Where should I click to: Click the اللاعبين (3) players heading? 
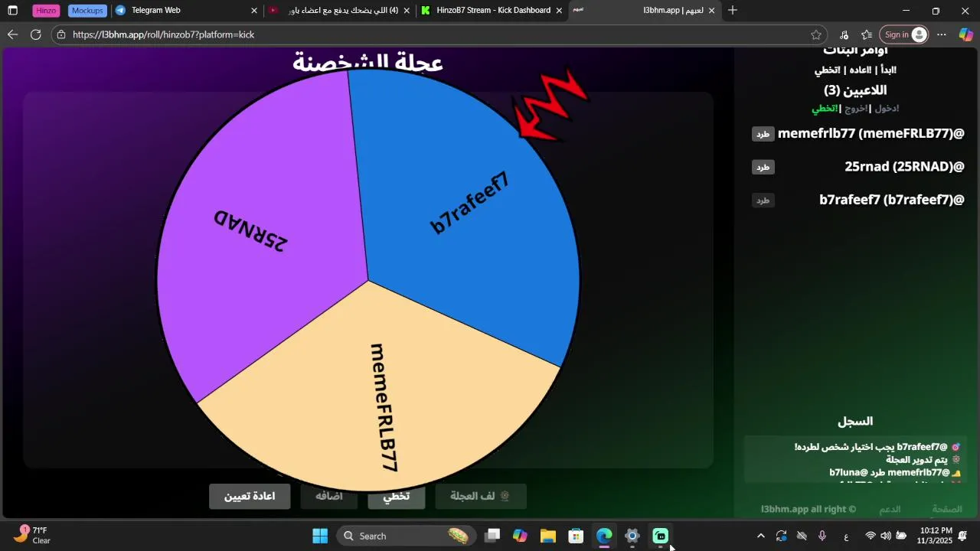855,90
